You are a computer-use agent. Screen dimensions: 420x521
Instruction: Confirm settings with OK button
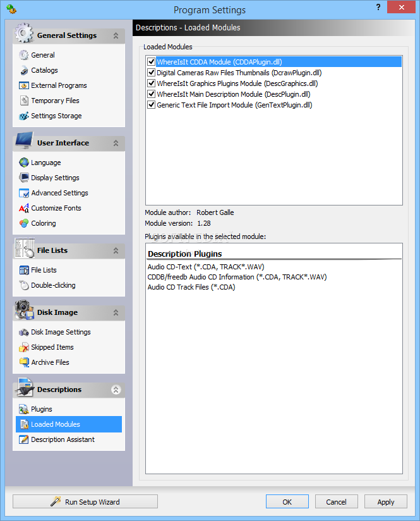tap(287, 502)
